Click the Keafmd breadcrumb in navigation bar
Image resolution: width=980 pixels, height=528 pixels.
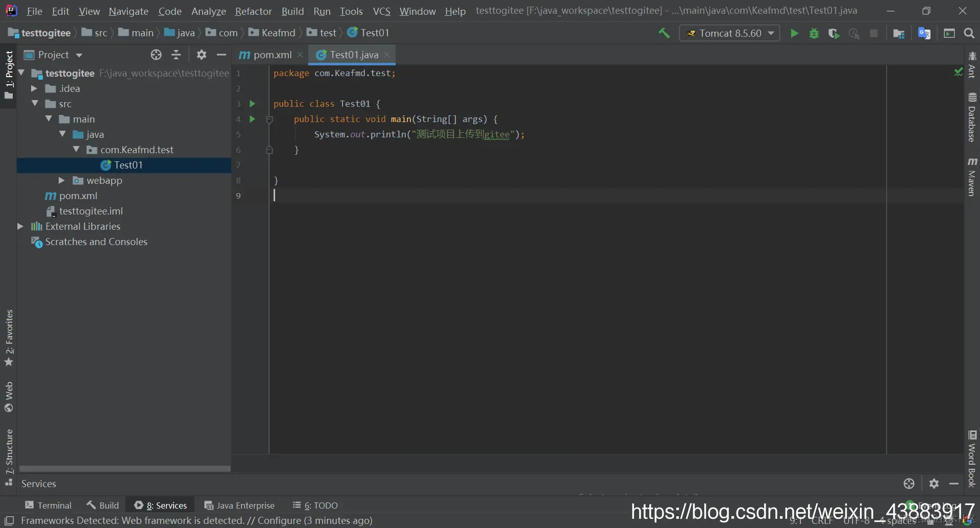[273, 33]
